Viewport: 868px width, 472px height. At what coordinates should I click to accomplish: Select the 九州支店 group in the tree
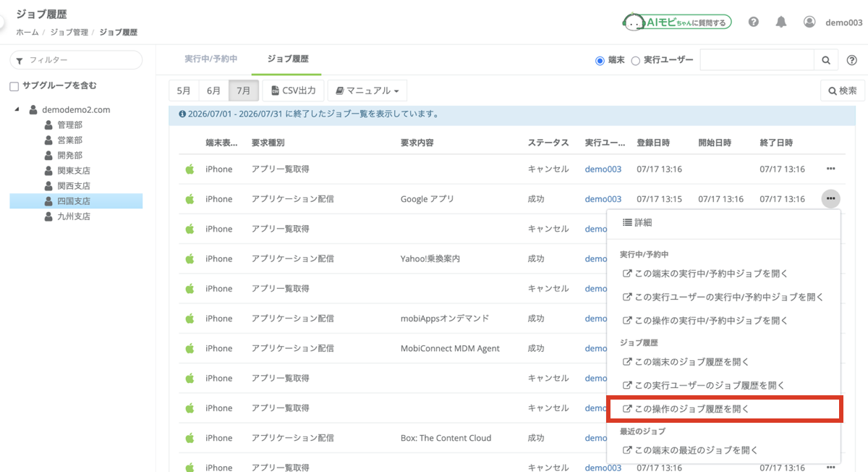(74, 216)
